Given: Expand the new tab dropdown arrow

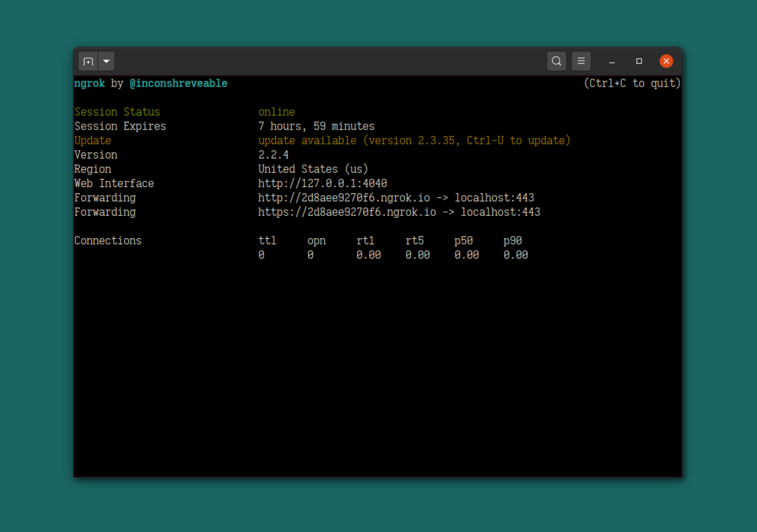Looking at the screenshot, I should [x=106, y=61].
